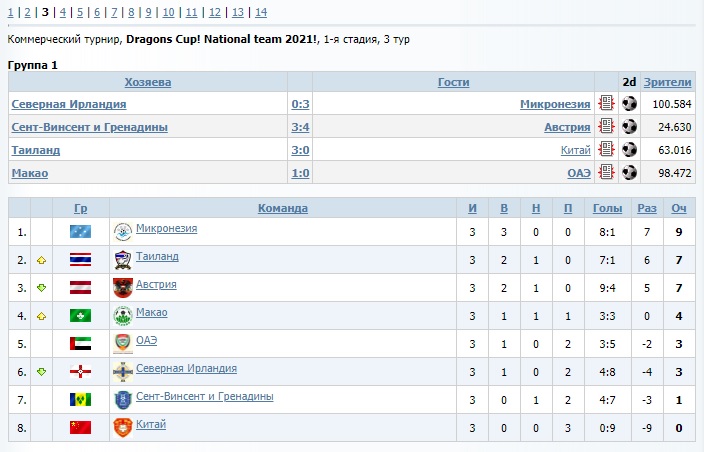Sort standings by Команда column
The width and height of the screenshot is (704, 452).
[283, 208]
